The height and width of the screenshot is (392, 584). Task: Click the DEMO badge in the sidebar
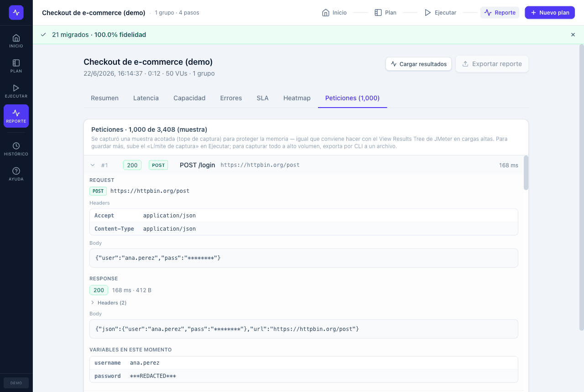pos(16,383)
